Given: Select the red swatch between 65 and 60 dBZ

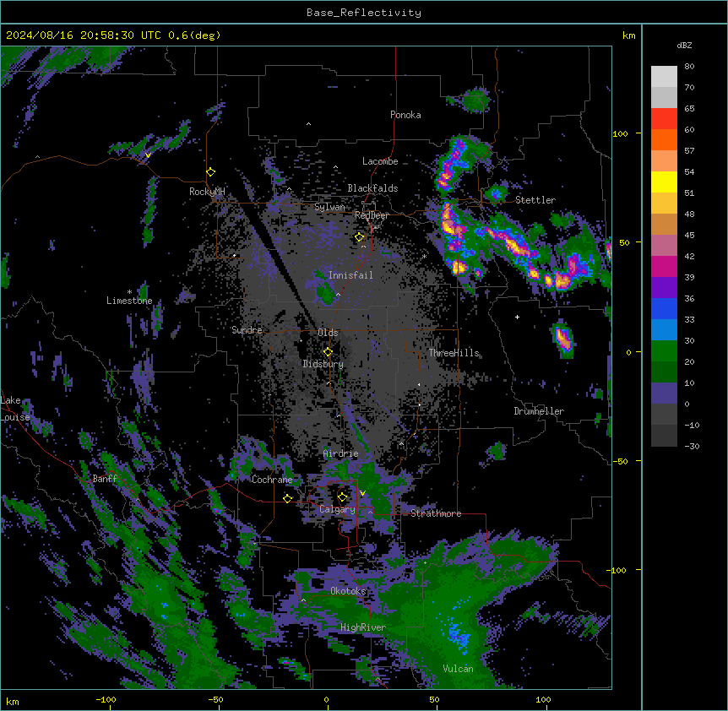Looking at the screenshot, I should point(664,119).
